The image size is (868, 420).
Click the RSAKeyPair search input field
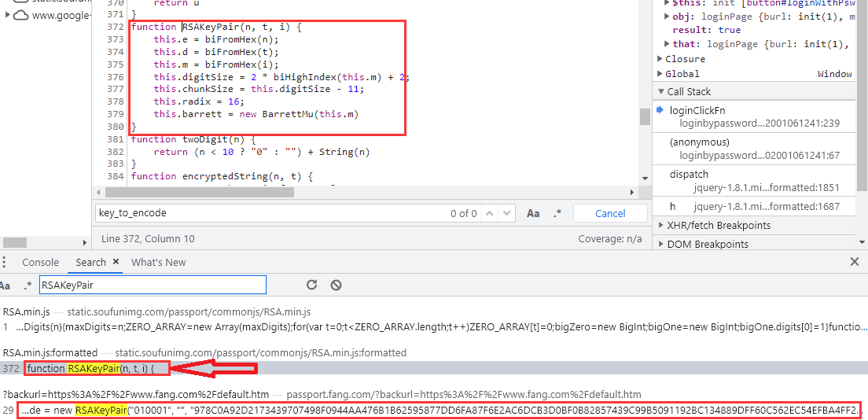(153, 285)
